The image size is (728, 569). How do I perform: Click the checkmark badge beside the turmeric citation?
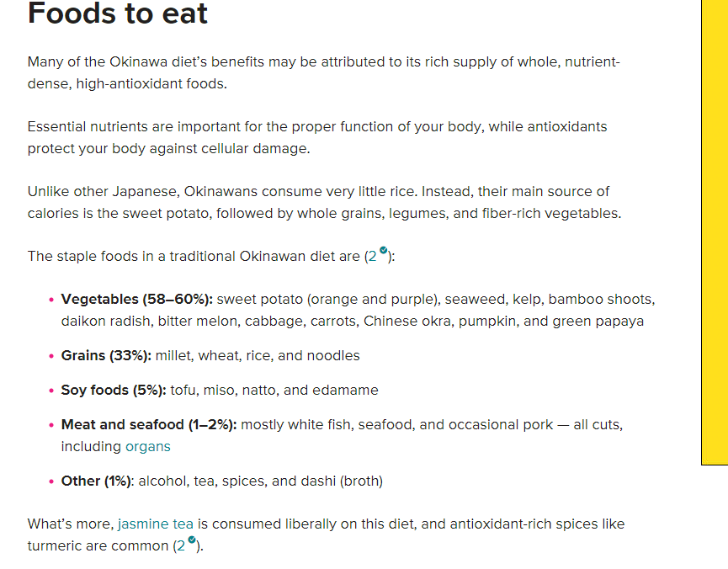click(x=192, y=540)
